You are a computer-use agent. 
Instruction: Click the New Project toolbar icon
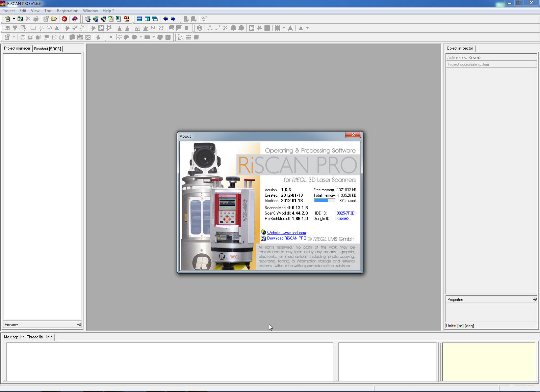click(7, 19)
